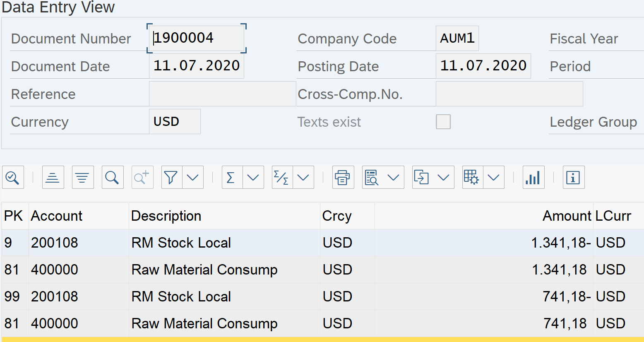This screenshot has width=644, height=342.
Task: Click the empty Reference field
Action: click(222, 94)
